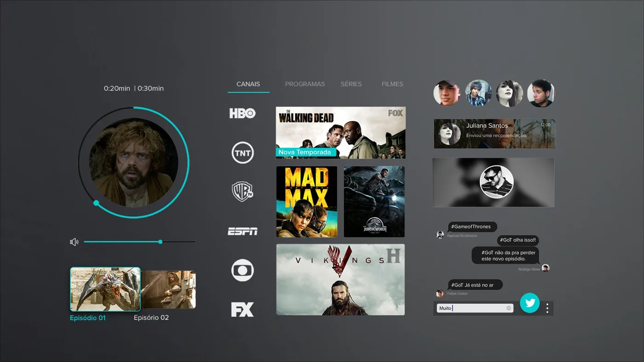Open Juliana Santos's recommendation notification
The width and height of the screenshot is (644, 362).
click(x=494, y=134)
